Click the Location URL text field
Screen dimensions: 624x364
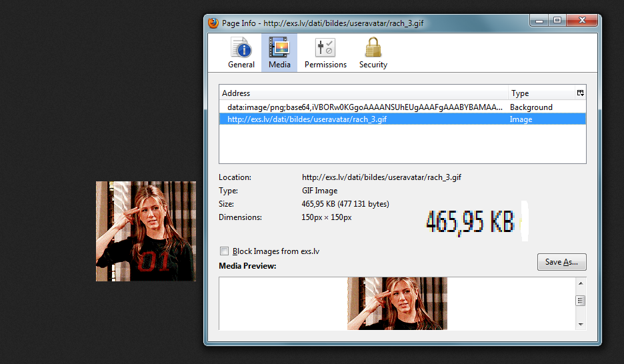381,177
